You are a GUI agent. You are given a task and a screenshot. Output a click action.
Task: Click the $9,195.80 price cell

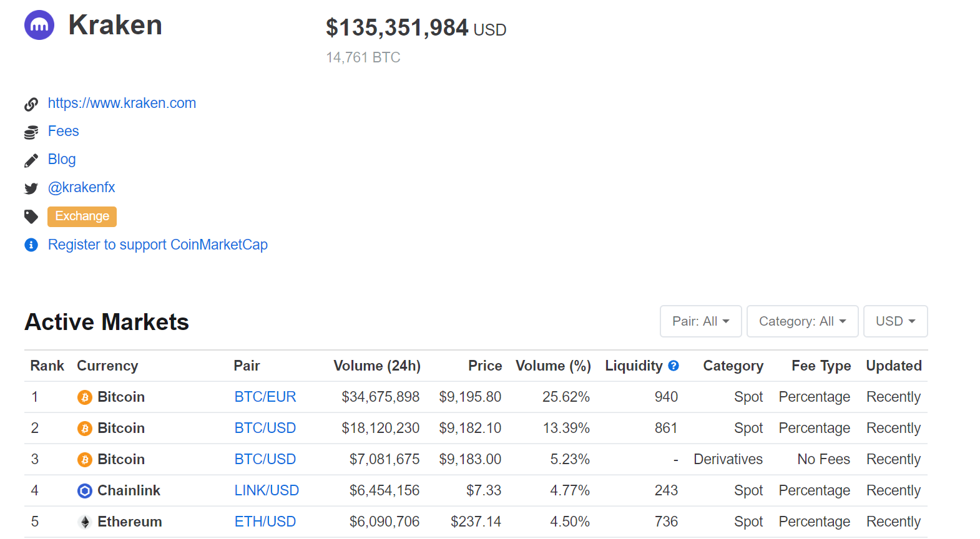(470, 397)
